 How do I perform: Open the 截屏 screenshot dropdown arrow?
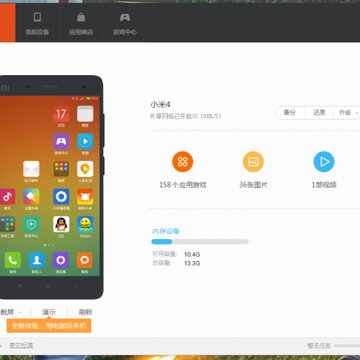coord(19,312)
